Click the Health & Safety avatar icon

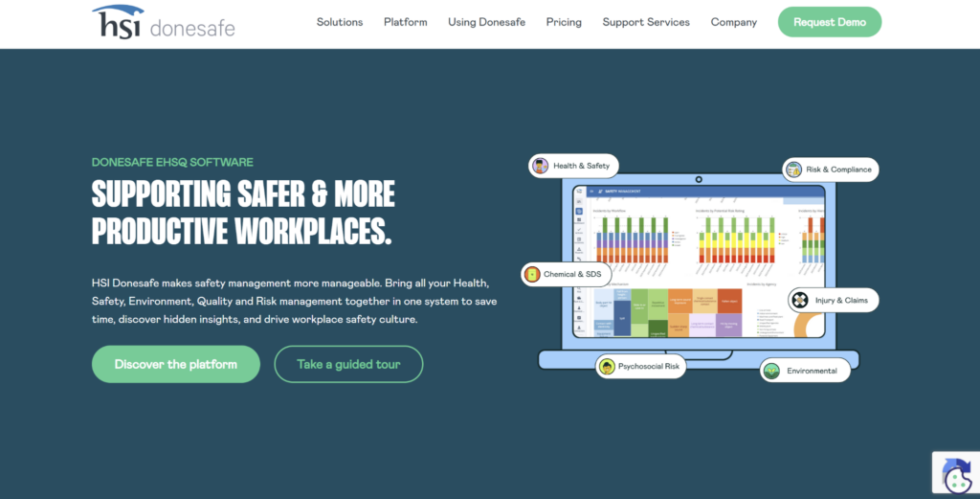point(540,166)
